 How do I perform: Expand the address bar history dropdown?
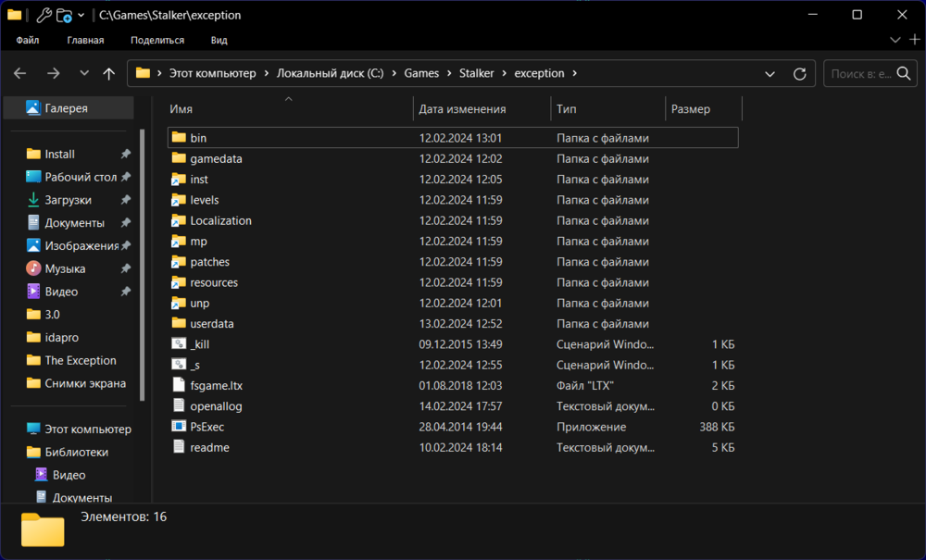(x=770, y=73)
